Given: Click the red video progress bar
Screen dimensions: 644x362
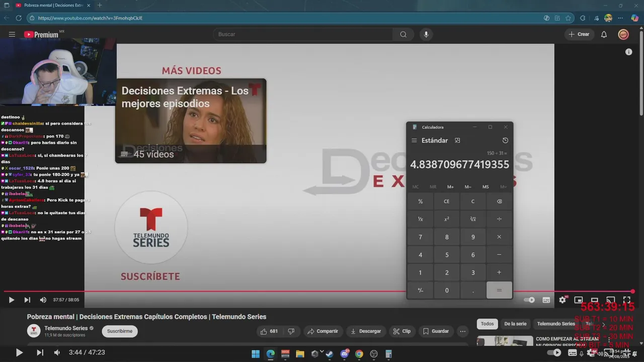Looking at the screenshot, I should pyautogui.click(x=318, y=292).
